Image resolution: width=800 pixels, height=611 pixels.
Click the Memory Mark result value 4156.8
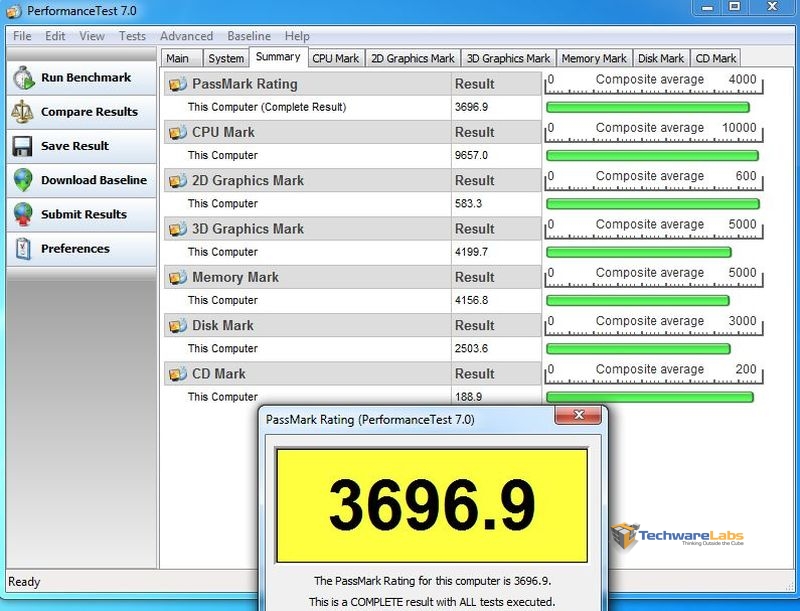pyautogui.click(x=471, y=300)
